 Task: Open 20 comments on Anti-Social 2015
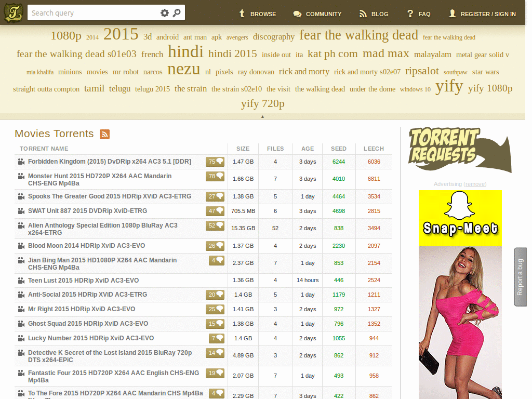pyautogui.click(x=215, y=295)
